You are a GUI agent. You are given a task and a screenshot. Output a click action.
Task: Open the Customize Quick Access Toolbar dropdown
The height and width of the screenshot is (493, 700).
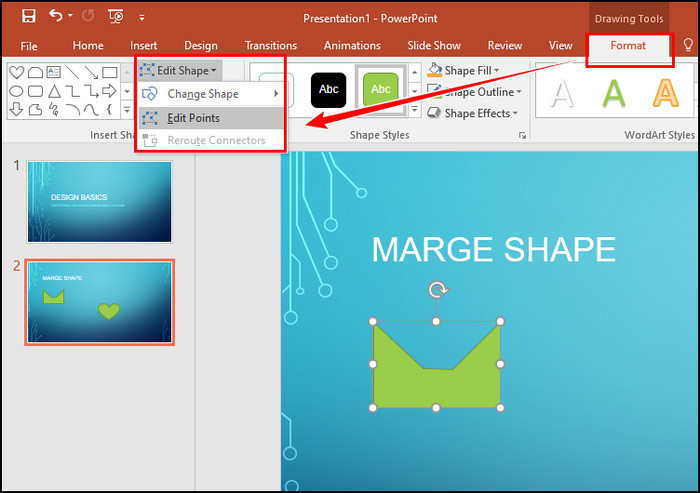click(142, 18)
